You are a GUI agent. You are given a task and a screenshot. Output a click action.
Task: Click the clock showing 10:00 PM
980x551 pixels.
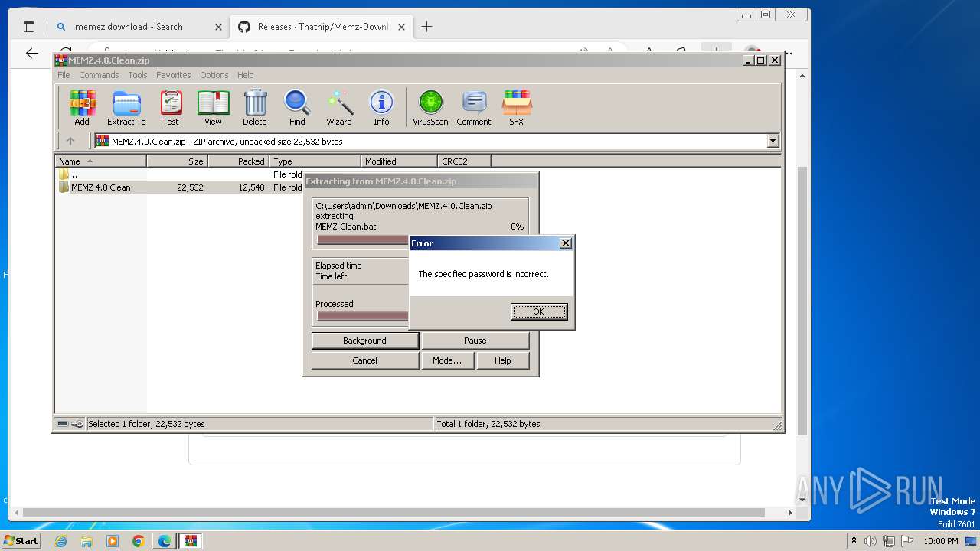point(941,541)
